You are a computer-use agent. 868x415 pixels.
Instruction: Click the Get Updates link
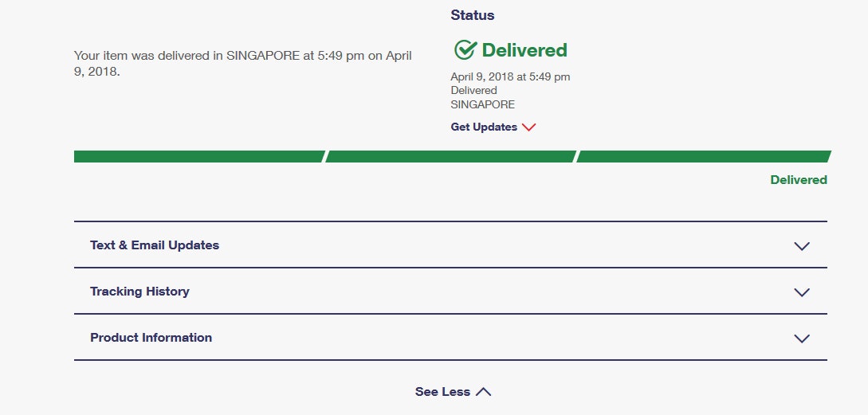[x=484, y=127]
